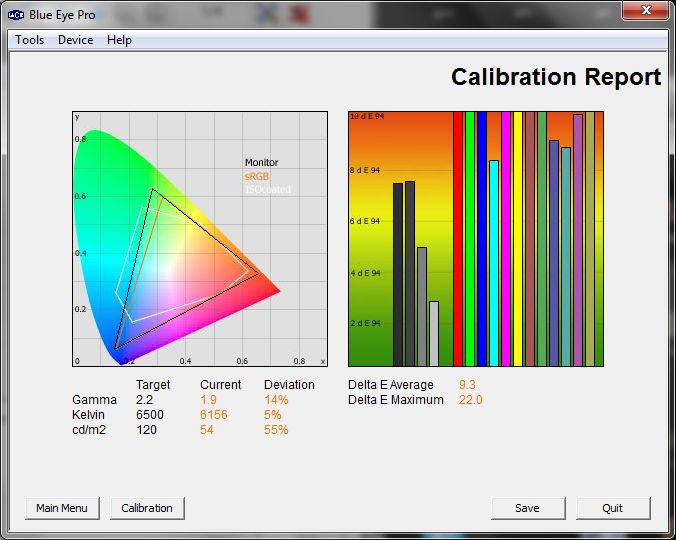The image size is (676, 540).
Task: Open the Tools menu
Action: (x=29, y=40)
